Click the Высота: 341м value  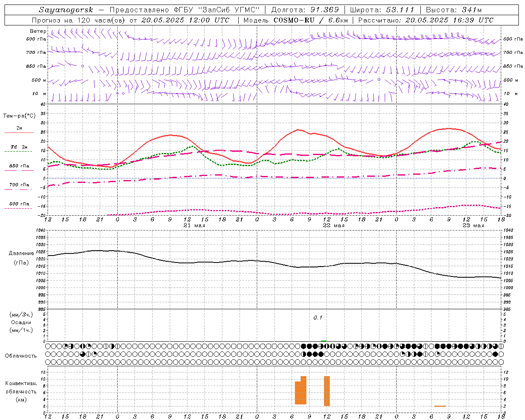[x=454, y=10]
